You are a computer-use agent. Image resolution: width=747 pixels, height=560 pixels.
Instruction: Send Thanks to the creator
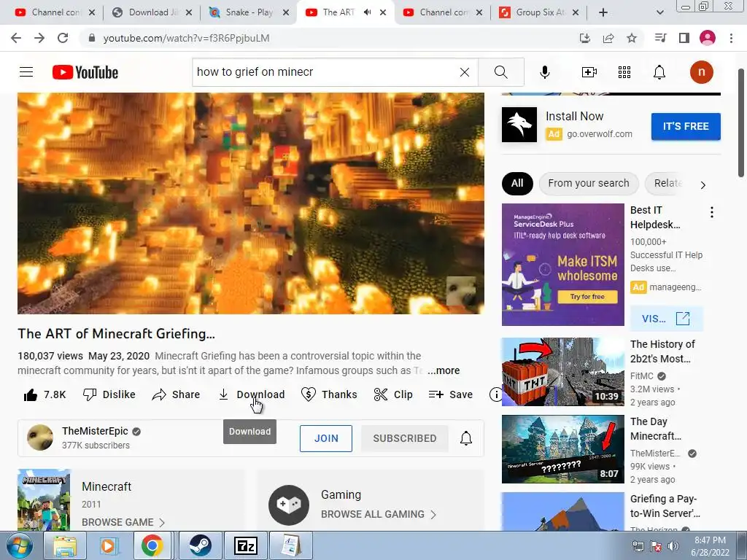pyautogui.click(x=329, y=394)
